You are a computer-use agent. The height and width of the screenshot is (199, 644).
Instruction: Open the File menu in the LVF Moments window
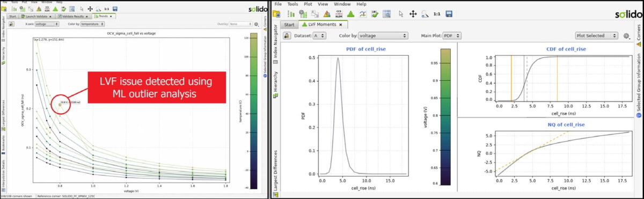(278, 4)
